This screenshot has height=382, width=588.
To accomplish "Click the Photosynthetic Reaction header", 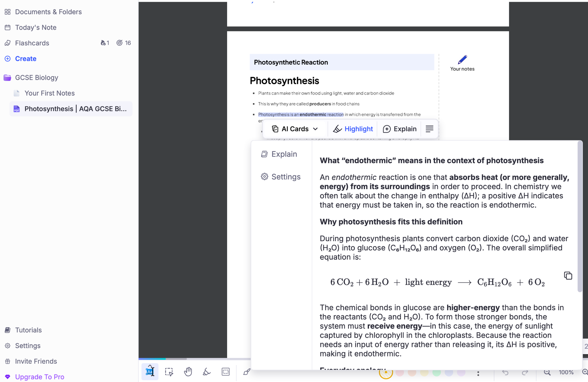I will [342, 62].
